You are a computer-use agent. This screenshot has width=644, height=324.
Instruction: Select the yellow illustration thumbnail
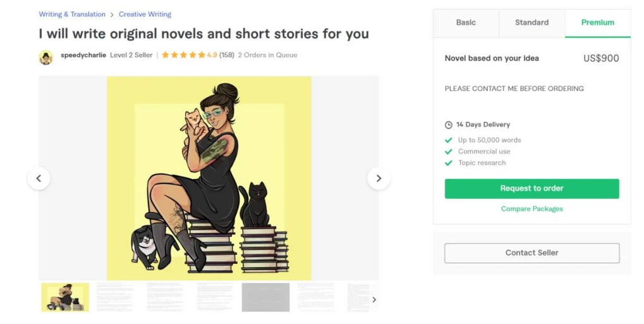click(65, 297)
